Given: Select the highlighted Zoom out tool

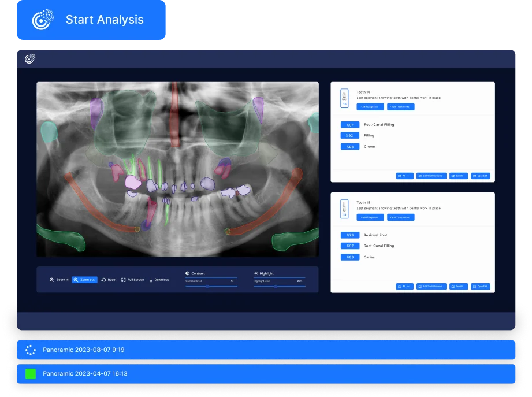Looking at the screenshot, I should [84, 280].
